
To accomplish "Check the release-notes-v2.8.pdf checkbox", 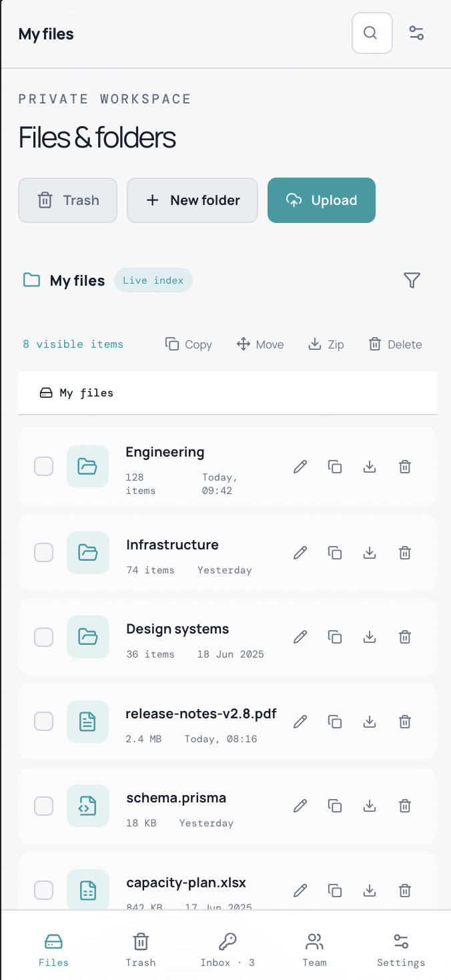I will pyautogui.click(x=44, y=722).
